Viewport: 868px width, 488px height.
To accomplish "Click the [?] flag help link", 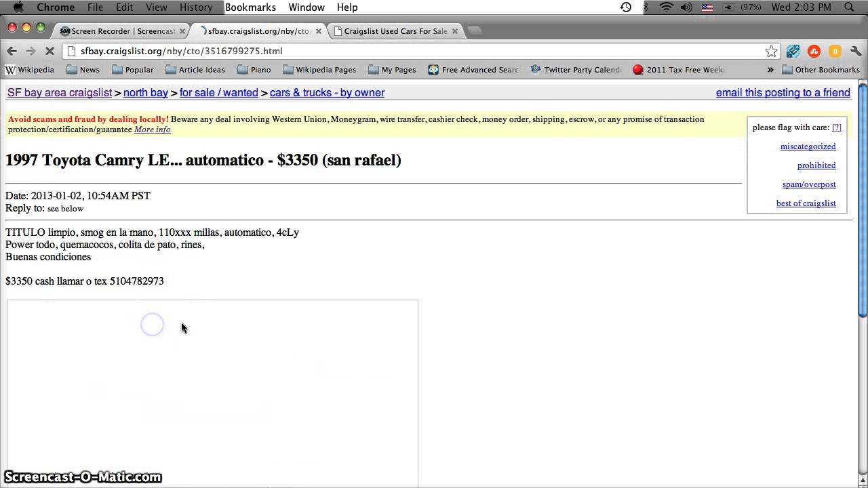I will click(x=837, y=127).
